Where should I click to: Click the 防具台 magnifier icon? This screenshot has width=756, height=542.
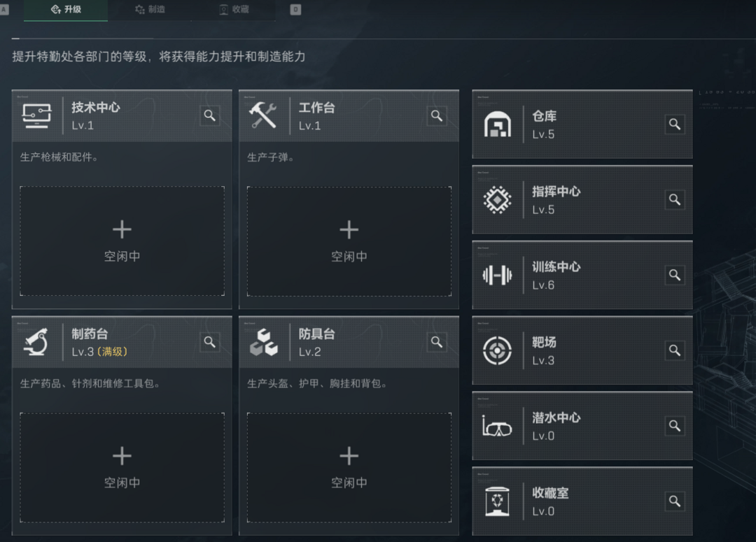click(437, 342)
